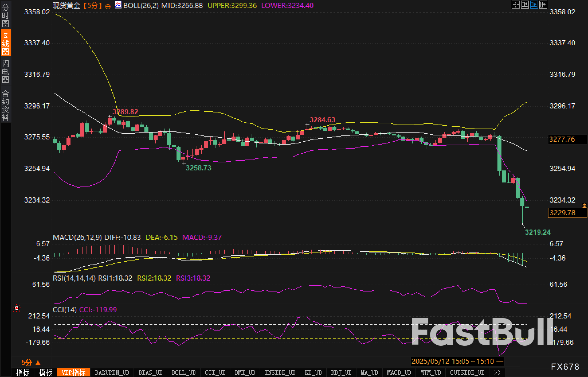
Task: Apply the MACD_UD indicator
Action: (399, 372)
